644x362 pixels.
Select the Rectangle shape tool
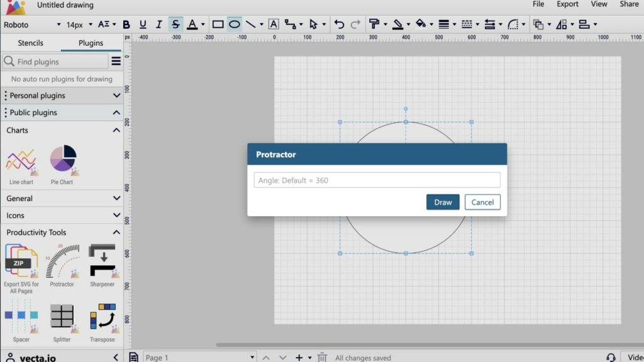pos(217,24)
